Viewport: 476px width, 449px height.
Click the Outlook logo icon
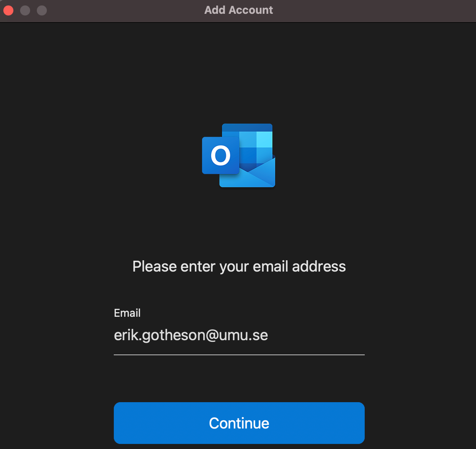pos(238,155)
